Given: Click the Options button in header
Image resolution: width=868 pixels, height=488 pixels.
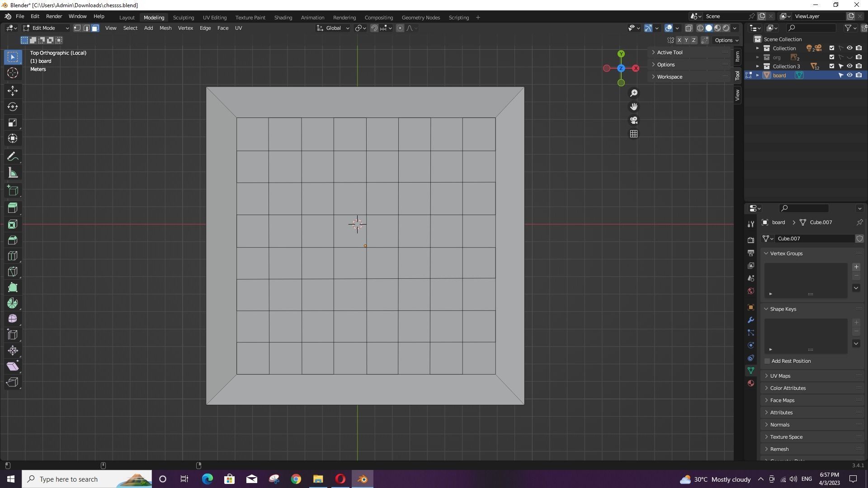Looking at the screenshot, I should tap(726, 40).
